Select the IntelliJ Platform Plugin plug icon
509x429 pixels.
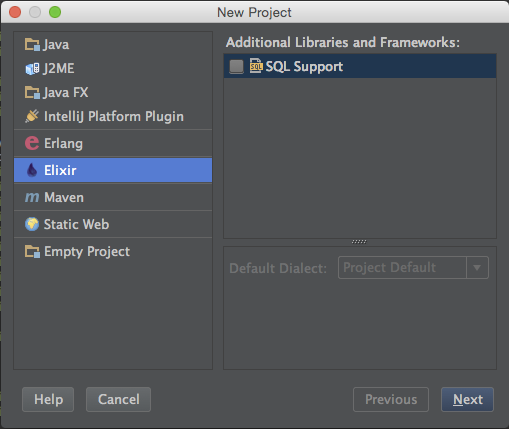(32, 116)
